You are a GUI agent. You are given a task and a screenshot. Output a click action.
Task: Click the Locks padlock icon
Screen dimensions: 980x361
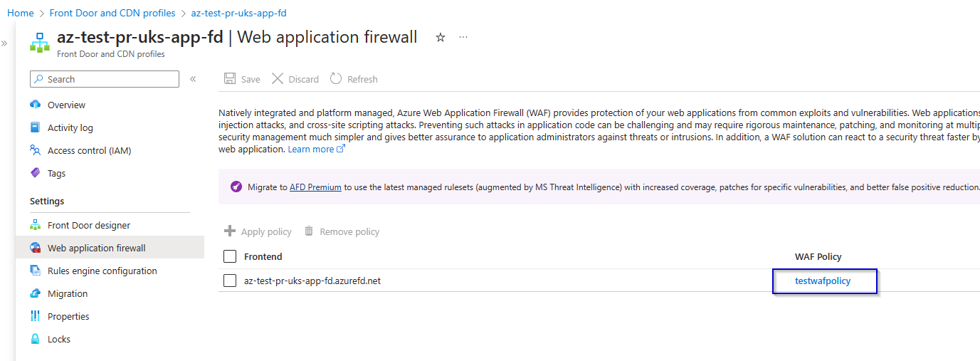click(x=36, y=339)
